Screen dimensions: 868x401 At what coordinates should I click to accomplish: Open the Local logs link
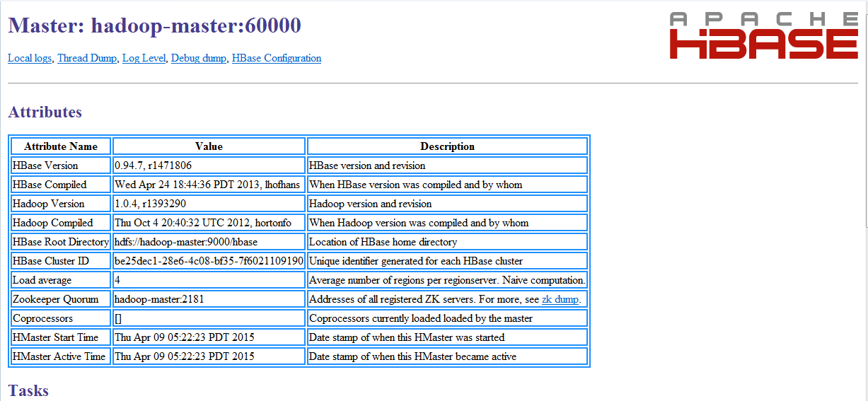pyautogui.click(x=30, y=58)
